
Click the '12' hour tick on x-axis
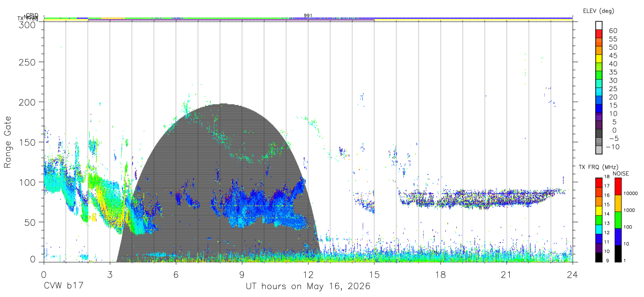(308, 274)
